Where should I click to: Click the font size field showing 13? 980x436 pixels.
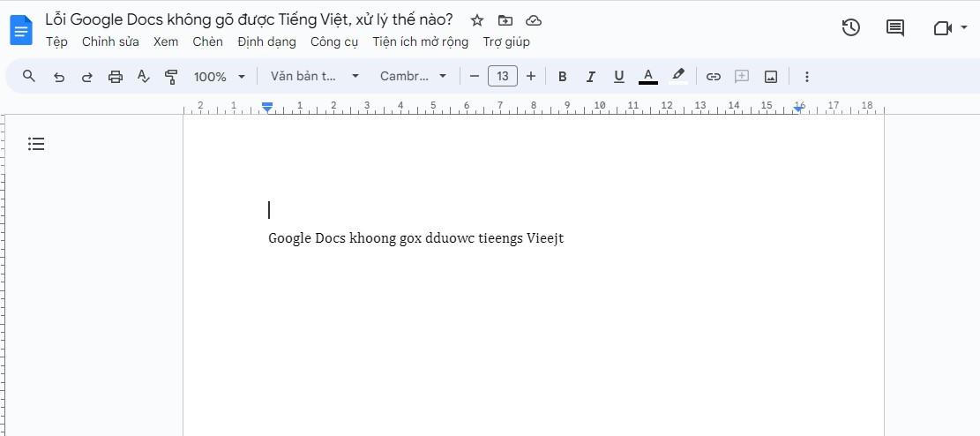(x=503, y=76)
